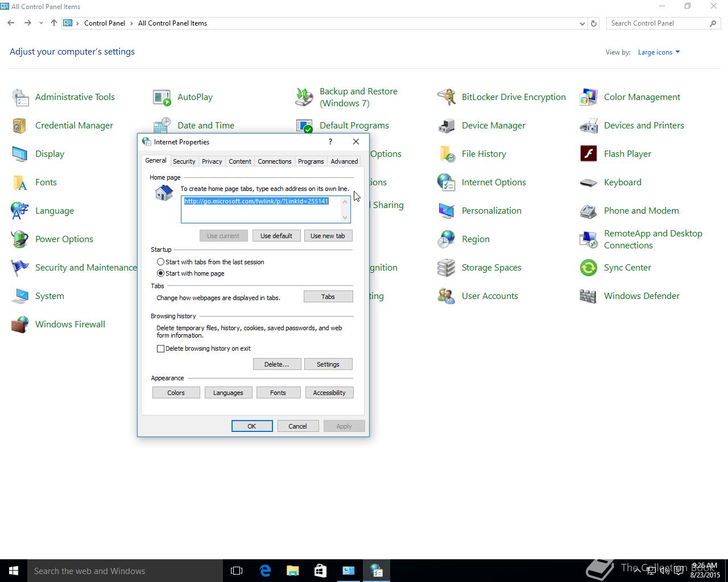
Task: Open the Default Programs icon
Action: 304,126
